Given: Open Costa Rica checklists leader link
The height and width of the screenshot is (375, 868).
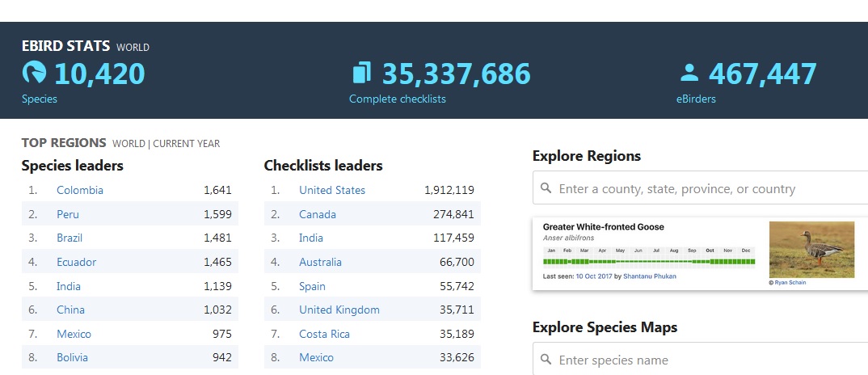Looking at the screenshot, I should pos(324,334).
